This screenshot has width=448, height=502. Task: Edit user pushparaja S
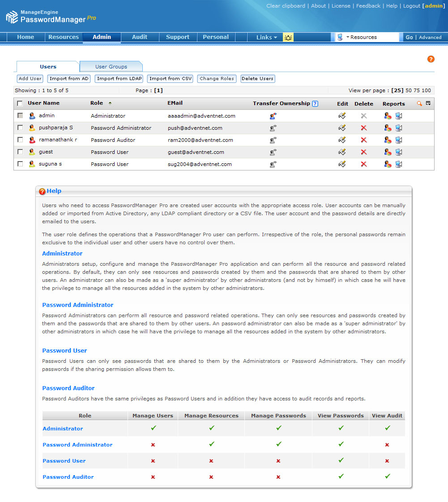pos(342,128)
